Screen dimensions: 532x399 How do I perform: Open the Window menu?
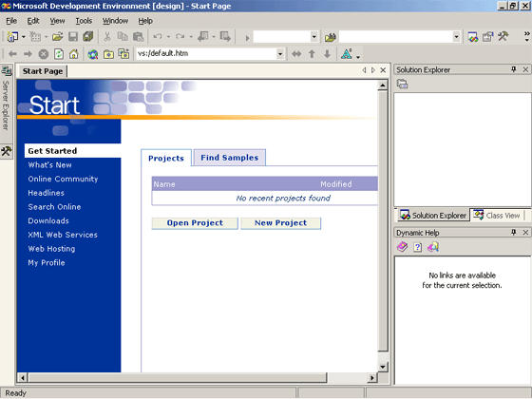coord(115,21)
